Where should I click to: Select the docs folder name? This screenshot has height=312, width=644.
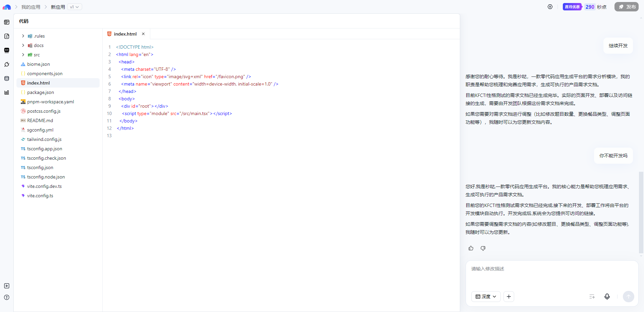point(39,45)
